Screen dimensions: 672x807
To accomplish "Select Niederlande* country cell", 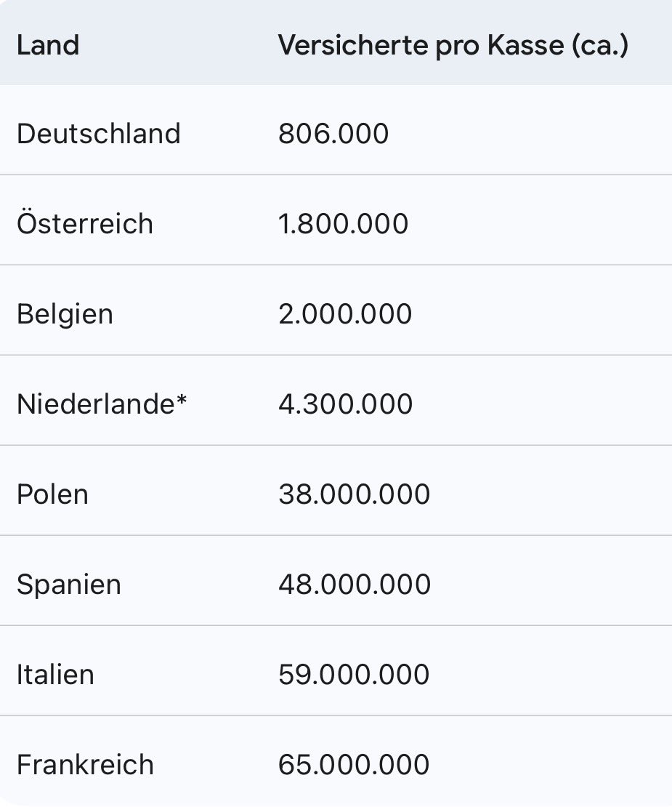I will click(x=102, y=404).
